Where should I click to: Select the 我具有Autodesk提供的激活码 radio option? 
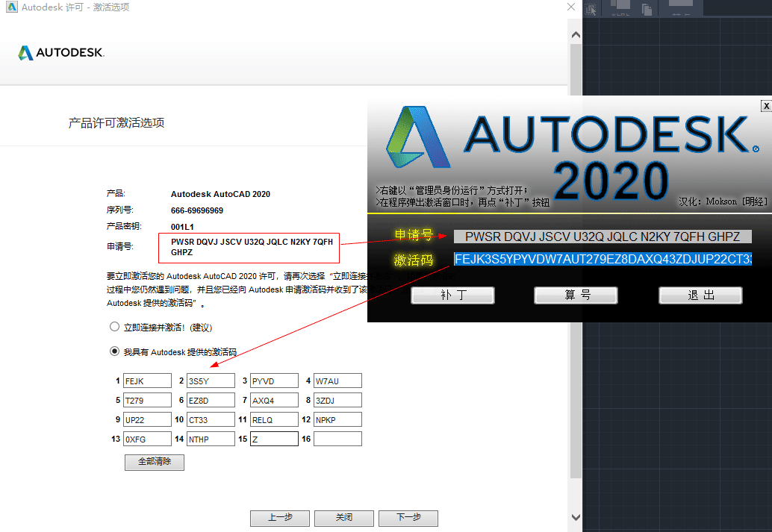coord(115,351)
